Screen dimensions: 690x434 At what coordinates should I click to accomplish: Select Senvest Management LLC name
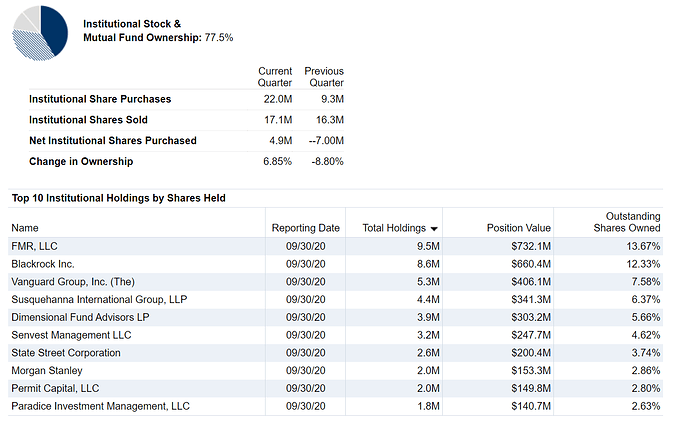(71, 335)
